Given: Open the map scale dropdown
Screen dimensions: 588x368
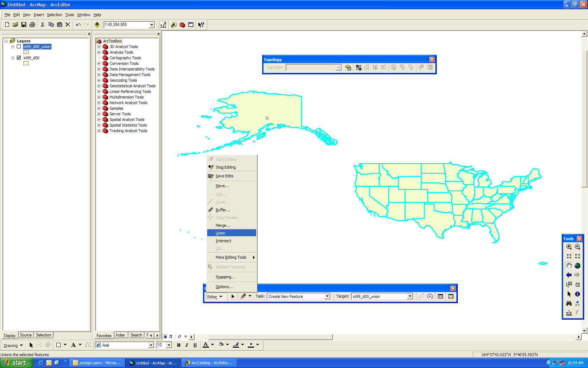Looking at the screenshot, I should pos(152,25).
